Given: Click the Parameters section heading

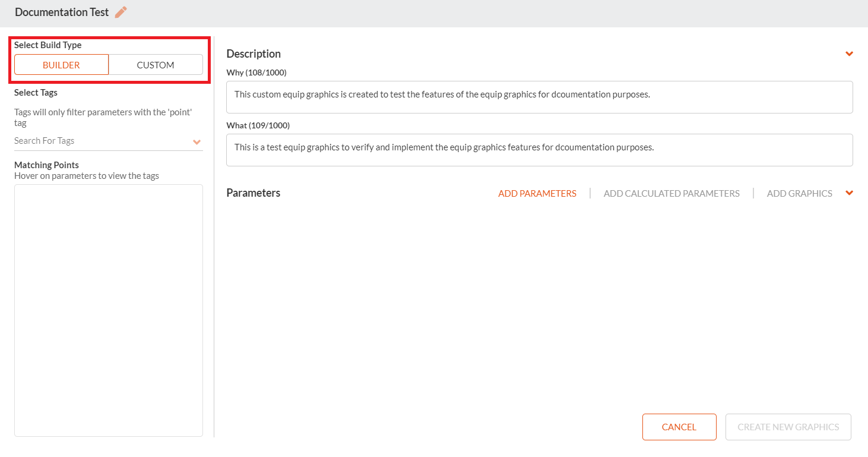Looking at the screenshot, I should tap(254, 193).
